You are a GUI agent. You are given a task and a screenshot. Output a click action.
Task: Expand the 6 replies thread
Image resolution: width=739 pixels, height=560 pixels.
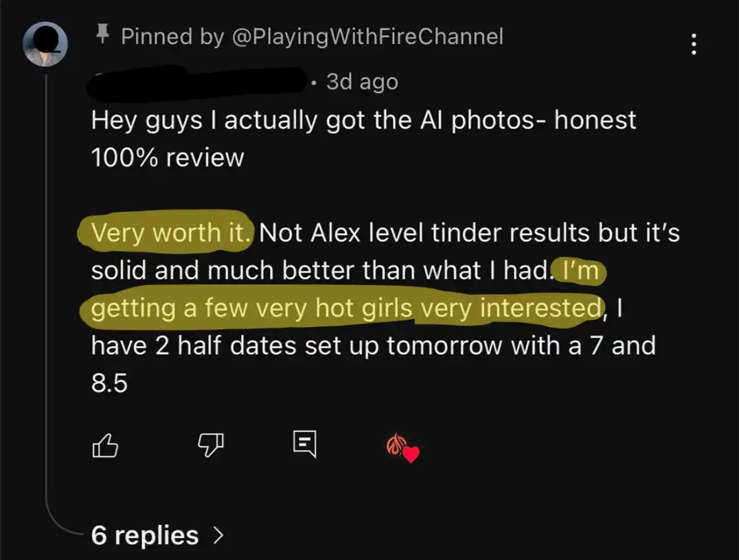pyautogui.click(x=145, y=535)
